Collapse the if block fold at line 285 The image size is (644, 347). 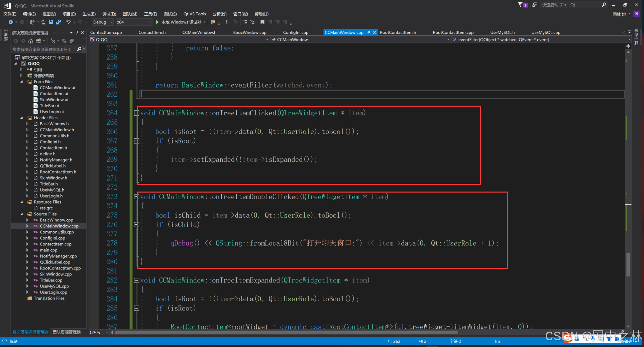136,308
